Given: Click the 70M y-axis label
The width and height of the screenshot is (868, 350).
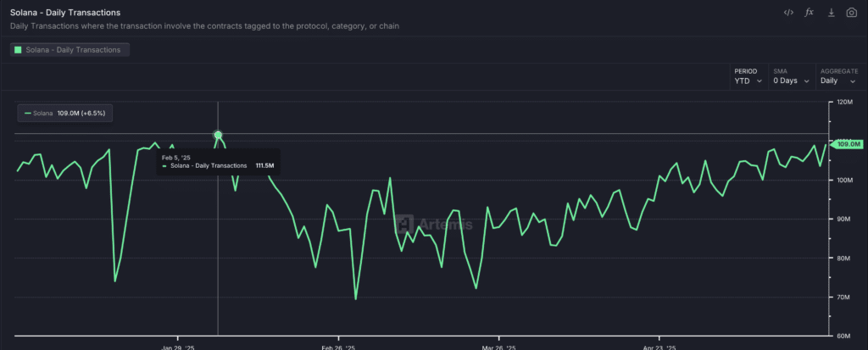Looking at the screenshot, I should (845, 297).
